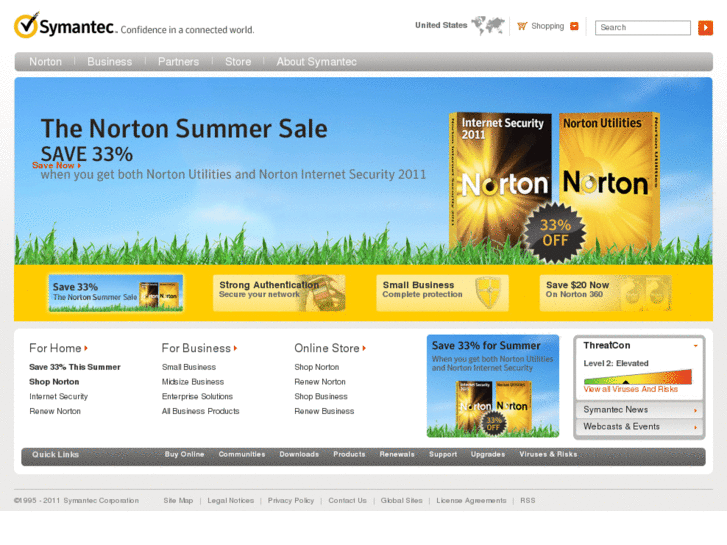Click Shop Norton under Online Store
The image size is (727, 545).
[317, 367]
